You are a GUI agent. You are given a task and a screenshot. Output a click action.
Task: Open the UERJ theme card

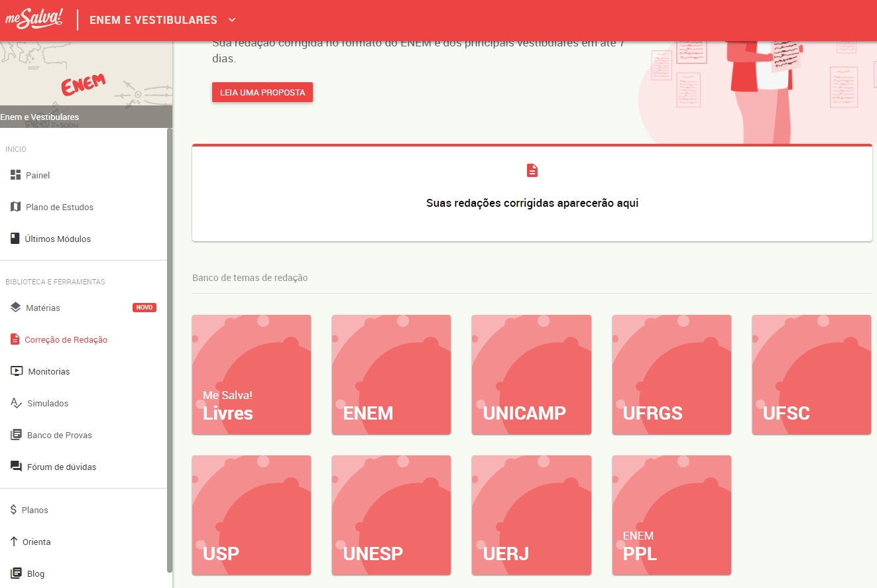point(532,515)
